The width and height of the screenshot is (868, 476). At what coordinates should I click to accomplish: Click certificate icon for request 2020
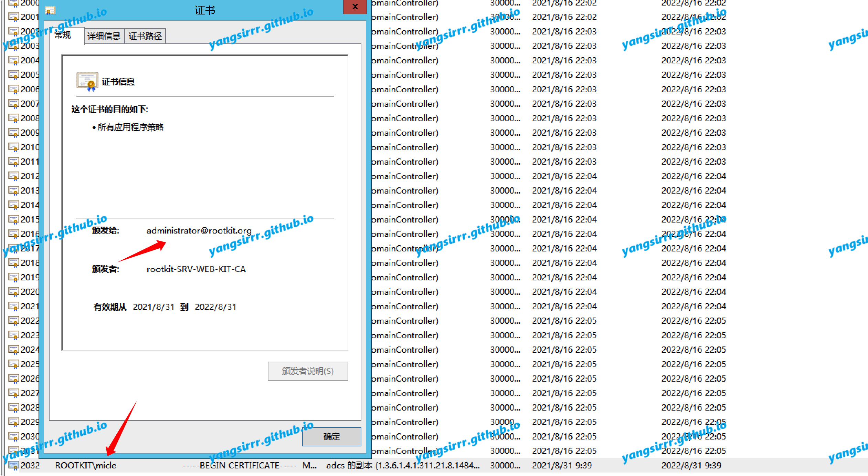pyautogui.click(x=14, y=292)
